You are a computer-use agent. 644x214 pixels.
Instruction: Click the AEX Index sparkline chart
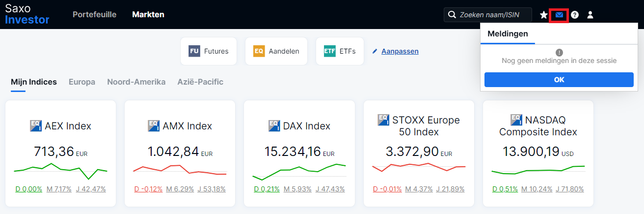(60, 170)
